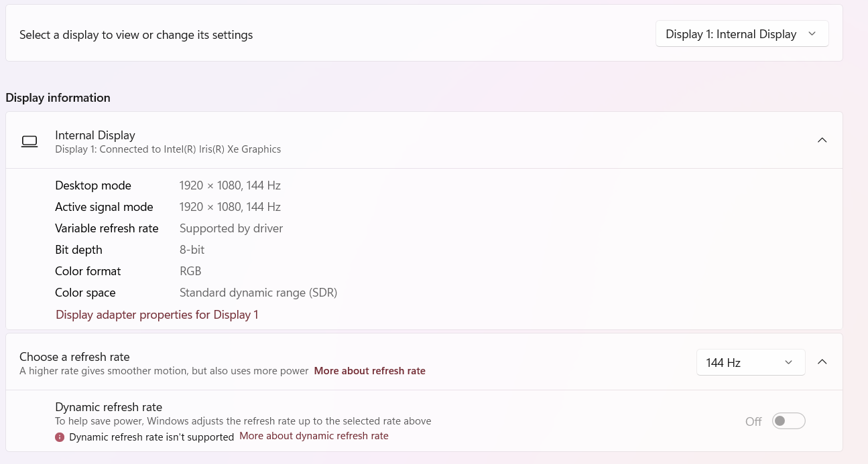Collapse the Choose a refresh rate section
This screenshot has width=868, height=464.
[x=822, y=362]
